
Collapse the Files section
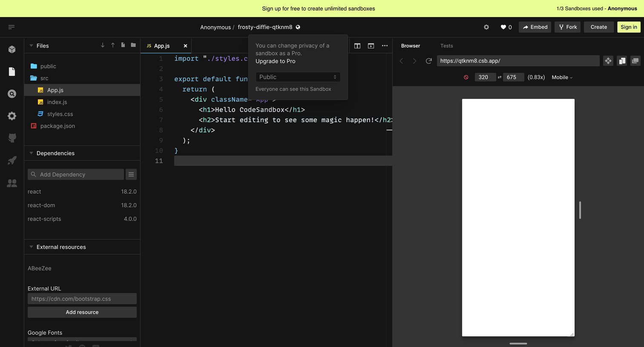click(x=31, y=46)
